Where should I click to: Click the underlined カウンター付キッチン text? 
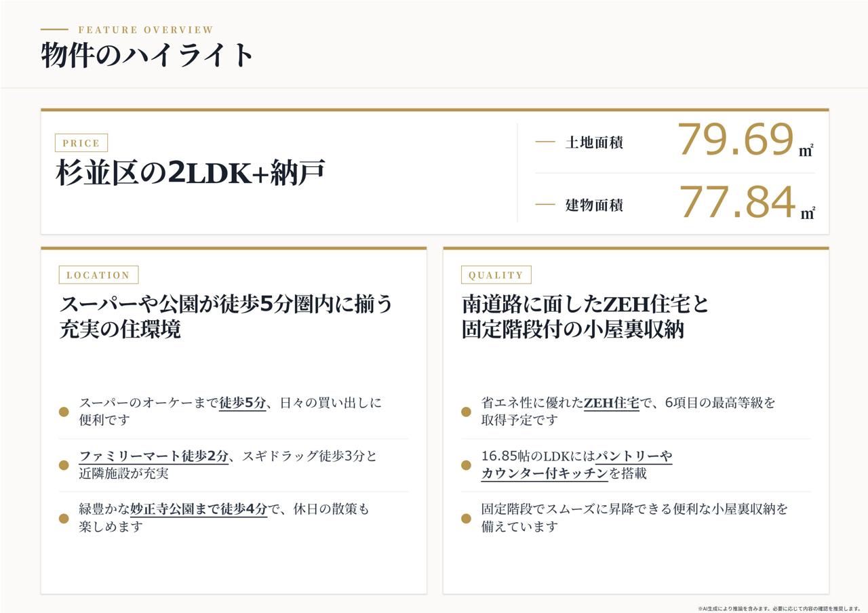(545, 474)
